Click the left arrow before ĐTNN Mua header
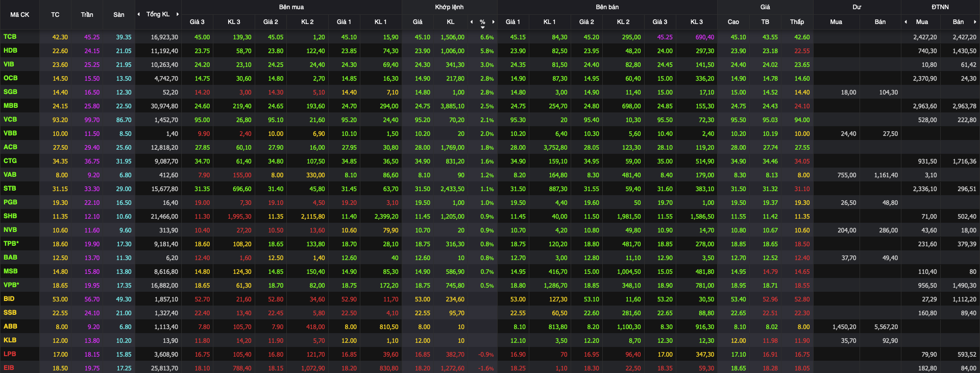 pyautogui.click(x=906, y=22)
